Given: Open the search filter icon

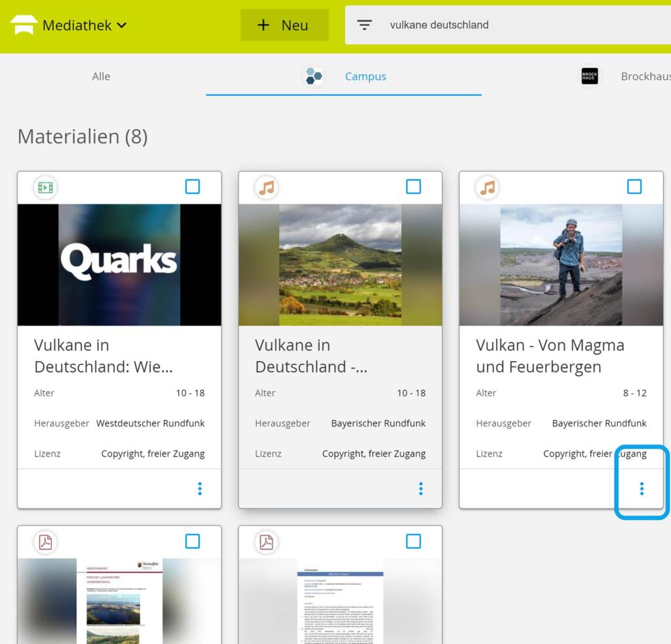Looking at the screenshot, I should click(x=364, y=25).
